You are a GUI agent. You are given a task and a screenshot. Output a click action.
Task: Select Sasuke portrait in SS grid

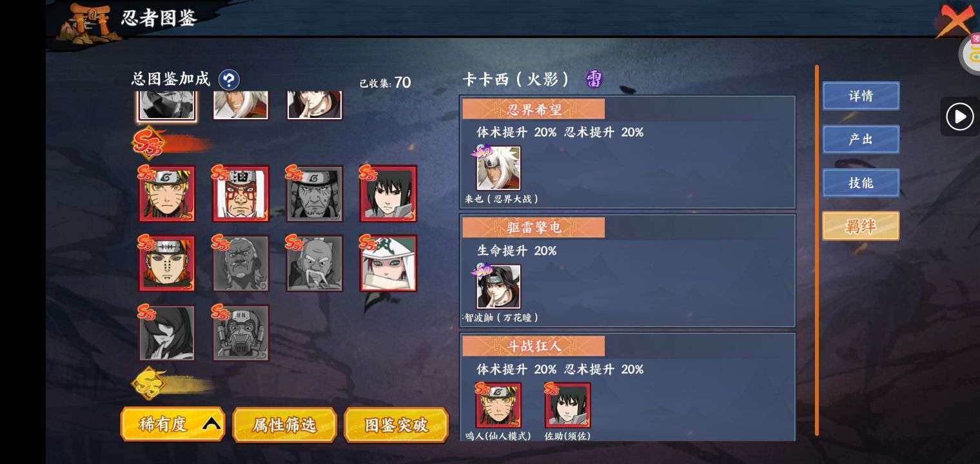tap(388, 193)
